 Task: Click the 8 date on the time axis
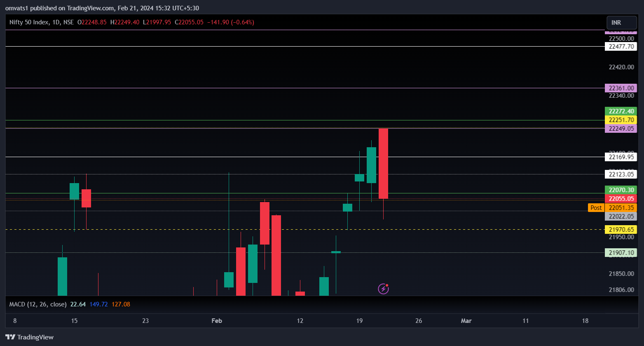click(x=15, y=321)
